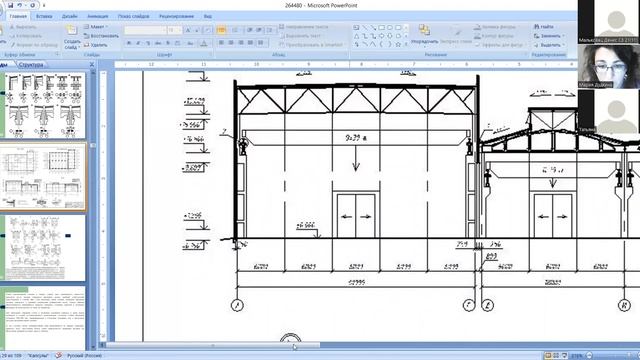Click the Decrease Font Size icon
Image resolution: width=640 pixels, height=360 pixels.
[x=196, y=30]
